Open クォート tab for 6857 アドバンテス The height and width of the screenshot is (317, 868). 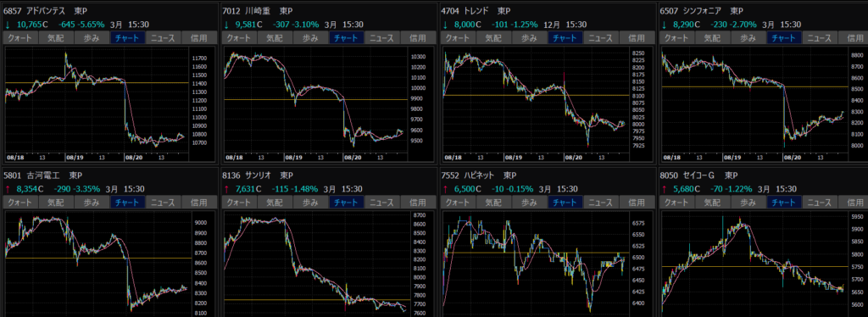click(21, 38)
